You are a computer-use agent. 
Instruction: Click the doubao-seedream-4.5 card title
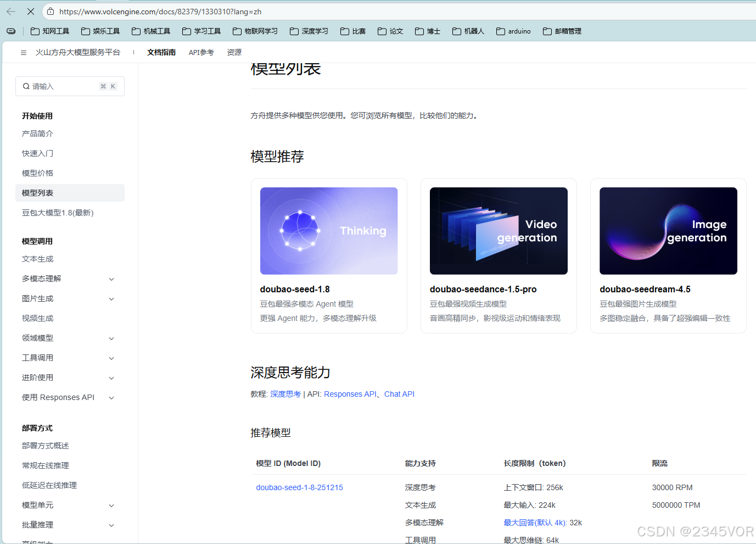pos(645,289)
